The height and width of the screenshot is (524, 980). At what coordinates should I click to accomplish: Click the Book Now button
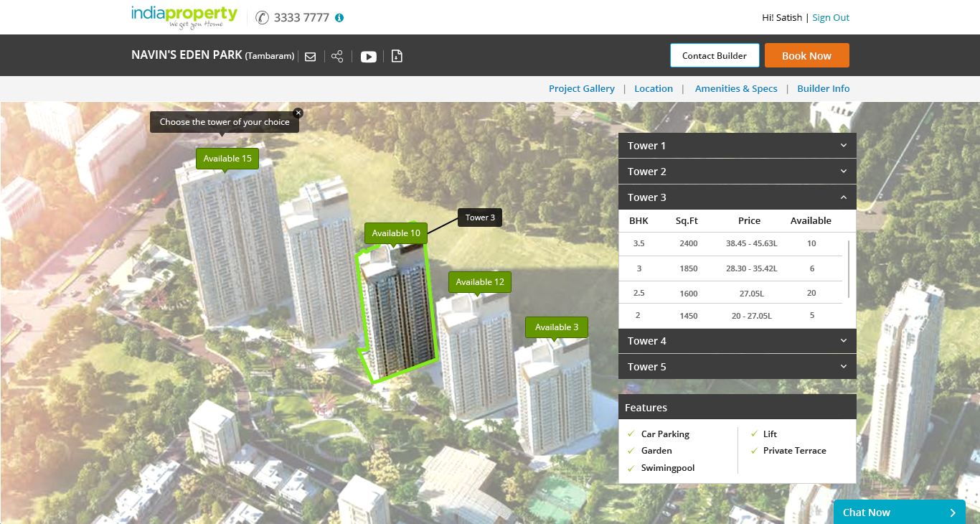coord(807,55)
